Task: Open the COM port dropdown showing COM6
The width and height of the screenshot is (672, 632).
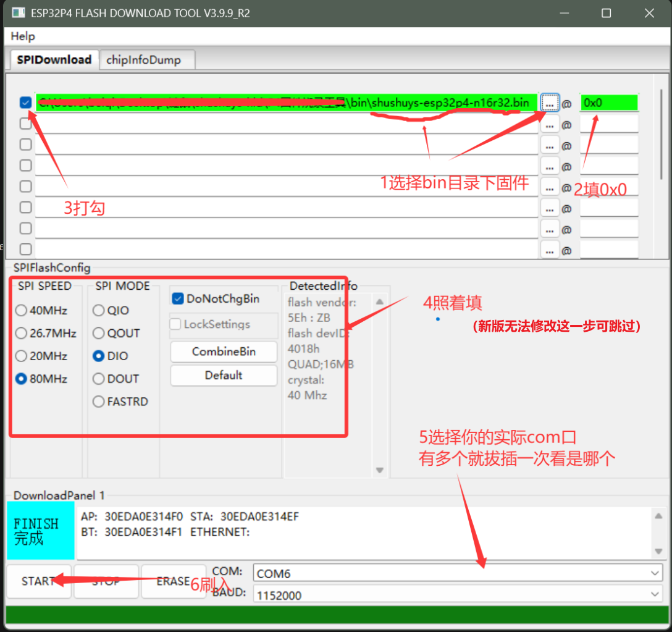Action: (x=458, y=573)
